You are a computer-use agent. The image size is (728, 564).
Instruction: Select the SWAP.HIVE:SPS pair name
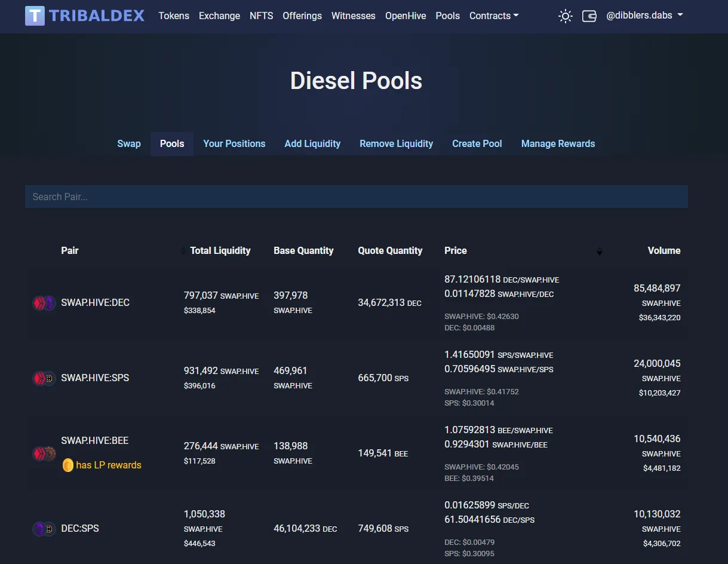click(95, 378)
